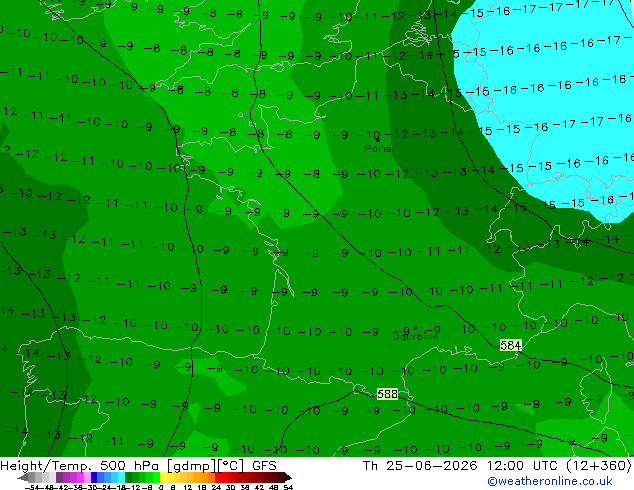Click the left gray legend arrow end
The height and width of the screenshot is (490, 634).
coord(23,478)
